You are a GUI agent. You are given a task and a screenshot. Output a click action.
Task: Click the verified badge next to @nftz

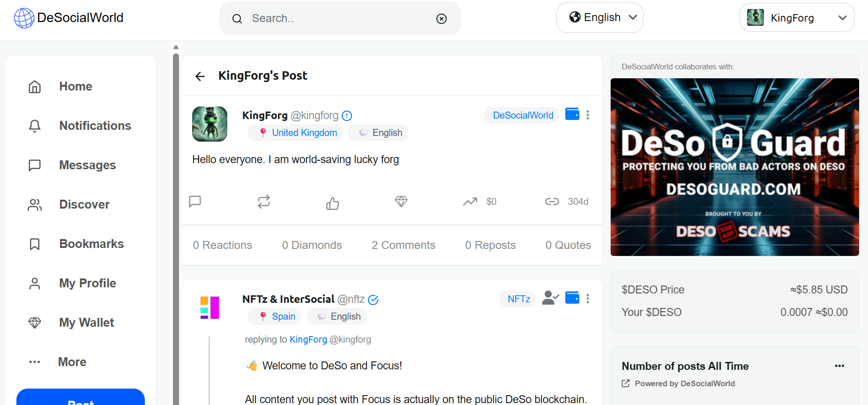pyautogui.click(x=374, y=300)
